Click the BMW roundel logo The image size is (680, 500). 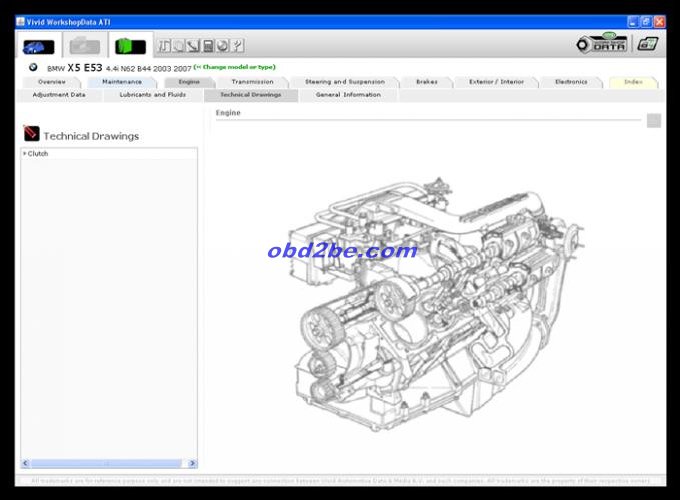pyautogui.click(x=33, y=67)
